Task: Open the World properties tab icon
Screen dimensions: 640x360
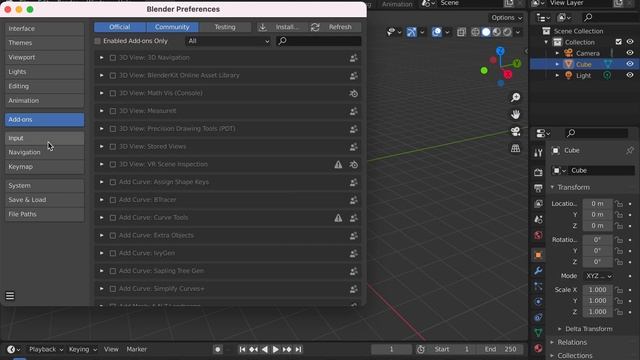Action: (x=538, y=236)
